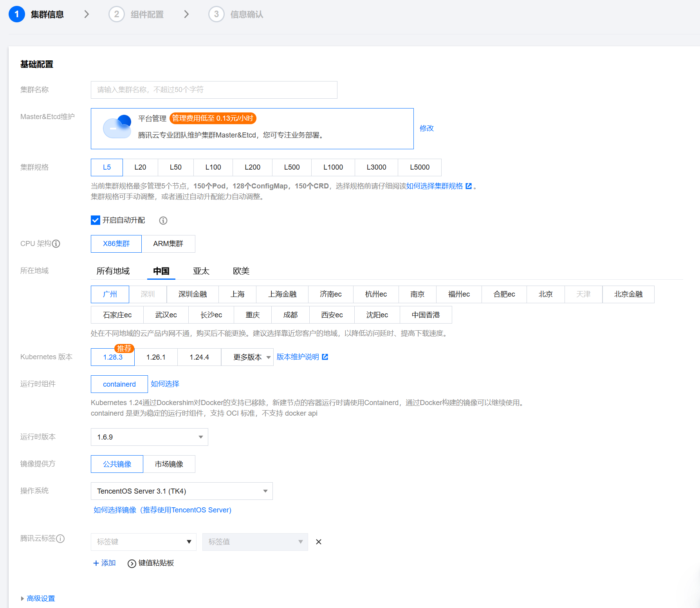Select 北京金融 region
This screenshot has width=700, height=608.
coord(628,294)
